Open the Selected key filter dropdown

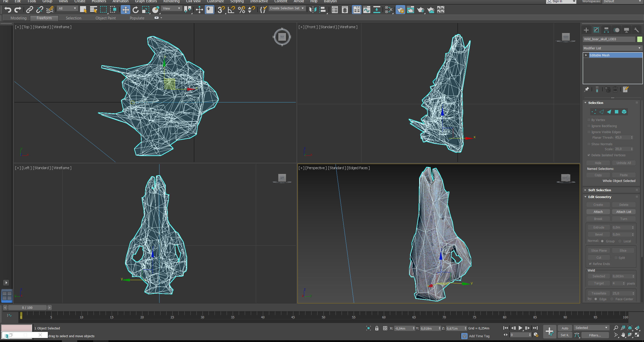point(591,328)
